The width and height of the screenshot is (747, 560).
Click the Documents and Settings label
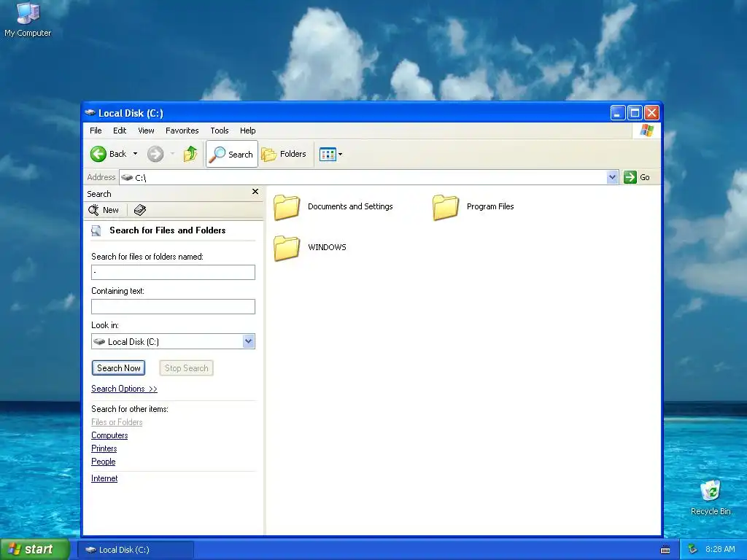click(x=350, y=206)
